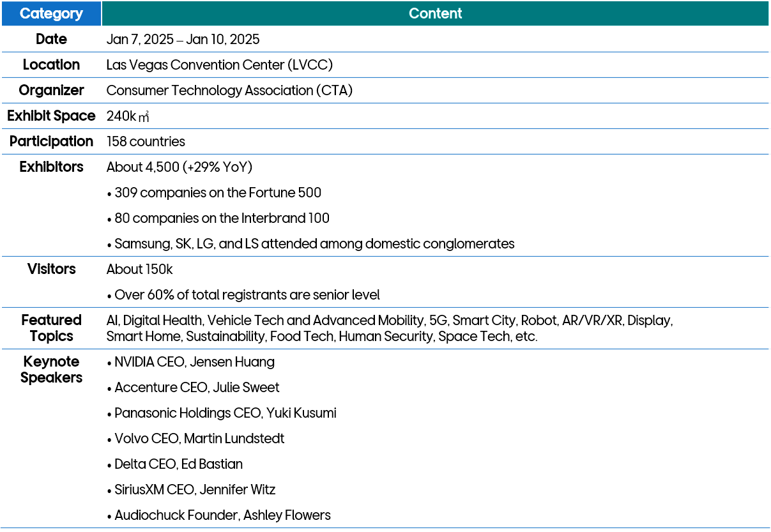Select the 158 countries cell
Screen dimensions: 771x532
[146, 142]
